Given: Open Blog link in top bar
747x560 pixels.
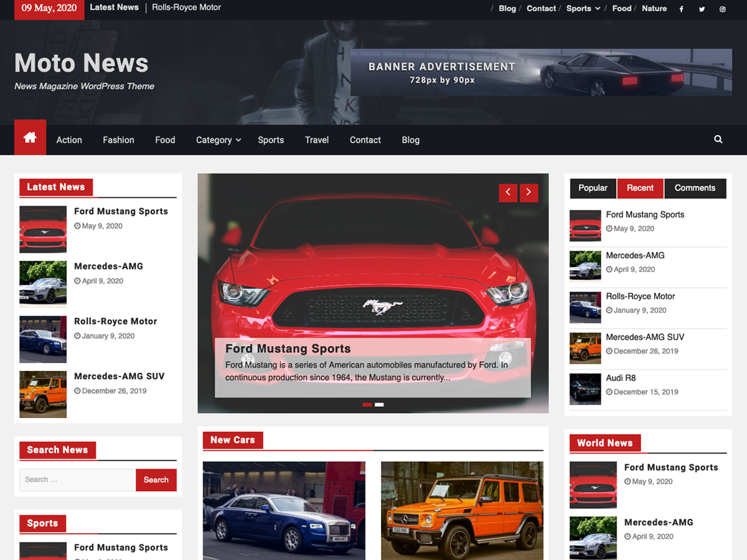Looking at the screenshot, I should (507, 9).
